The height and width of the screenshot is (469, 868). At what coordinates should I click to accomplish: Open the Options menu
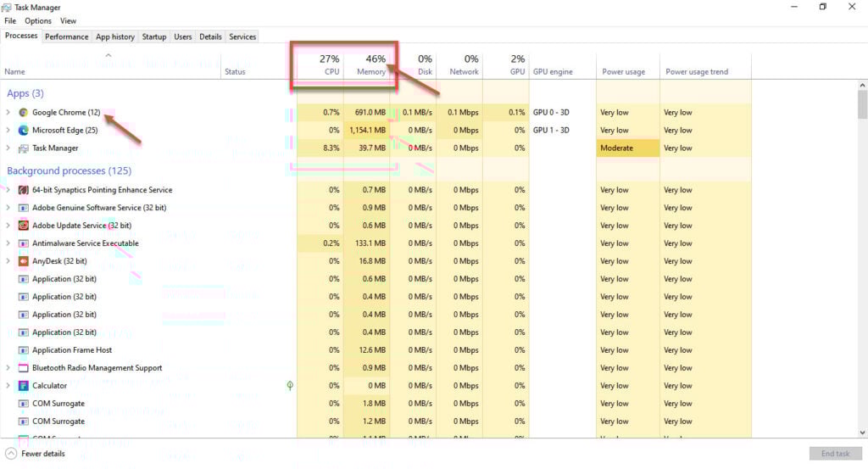tap(38, 21)
